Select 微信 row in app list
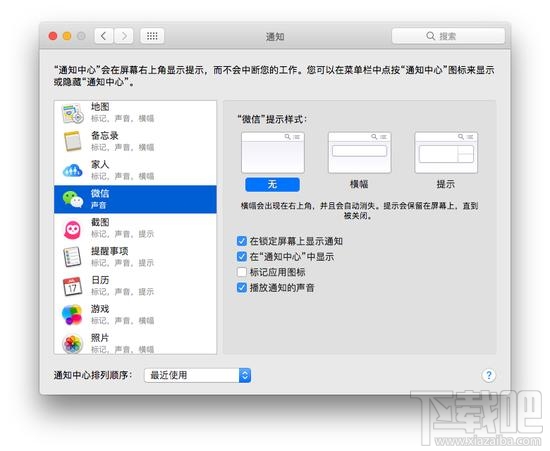This screenshot has height=451, width=550. click(x=135, y=199)
